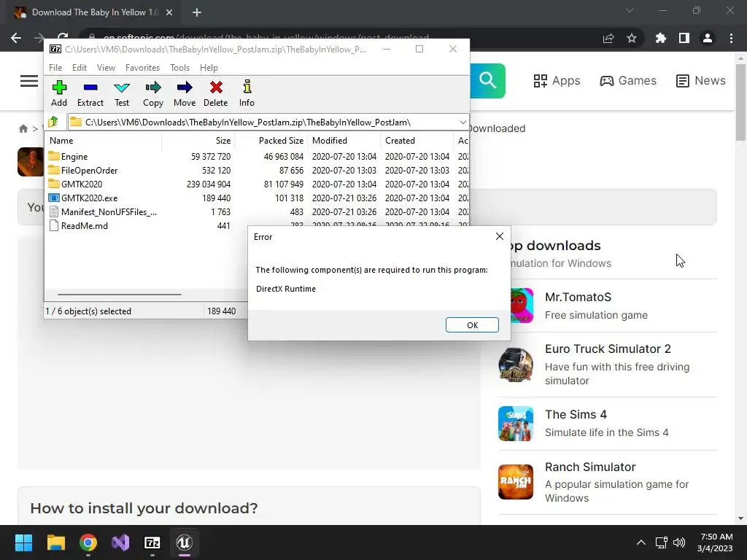
Task: Go up one folder level in 7-Zip
Action: click(x=53, y=122)
